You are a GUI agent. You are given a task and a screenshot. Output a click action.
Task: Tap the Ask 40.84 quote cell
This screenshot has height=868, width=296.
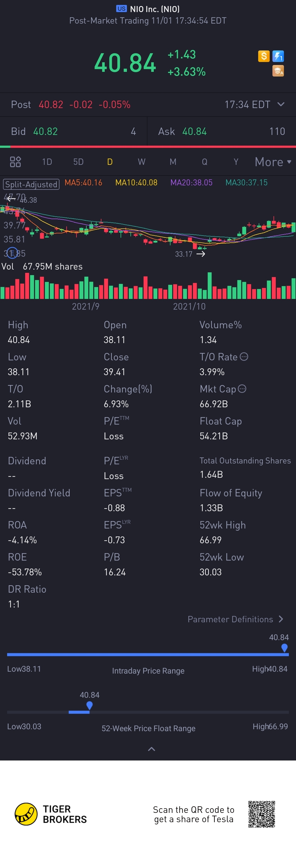pyautogui.click(x=221, y=131)
